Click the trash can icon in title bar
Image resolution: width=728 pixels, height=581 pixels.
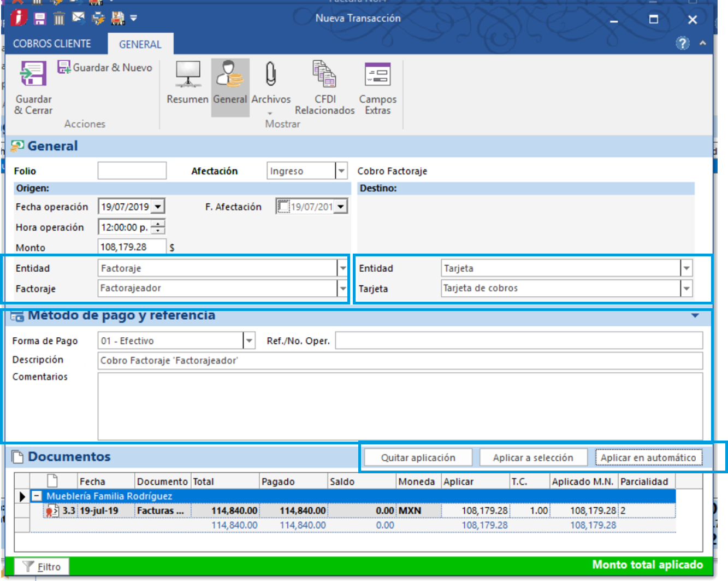(x=59, y=19)
